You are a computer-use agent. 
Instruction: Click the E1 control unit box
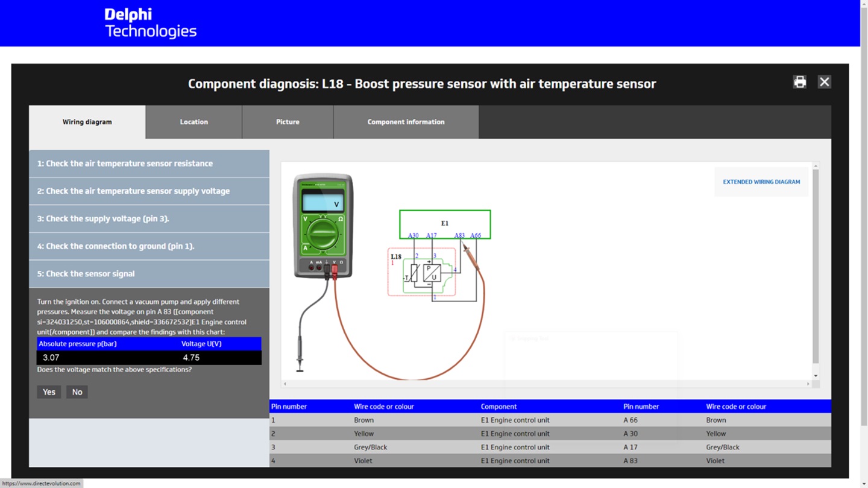445,223
